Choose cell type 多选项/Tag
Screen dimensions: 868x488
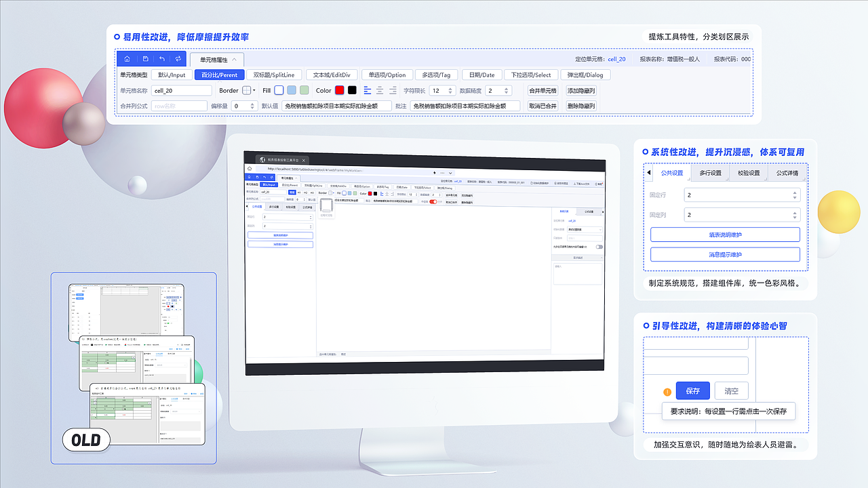[435, 75]
